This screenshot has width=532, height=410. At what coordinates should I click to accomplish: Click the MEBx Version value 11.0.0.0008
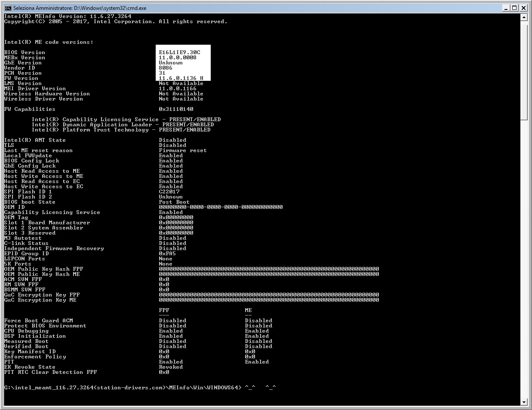[178, 58]
